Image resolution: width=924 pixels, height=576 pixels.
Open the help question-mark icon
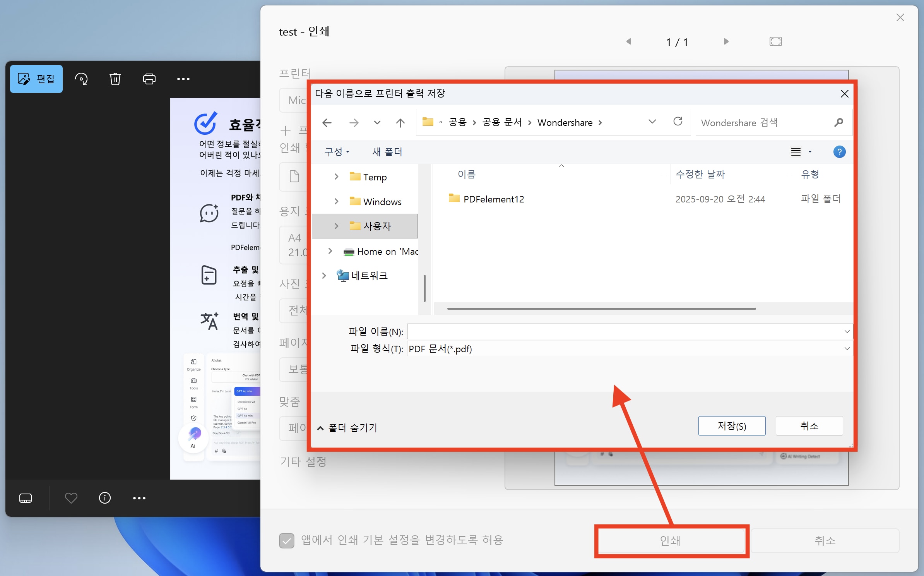(x=839, y=152)
